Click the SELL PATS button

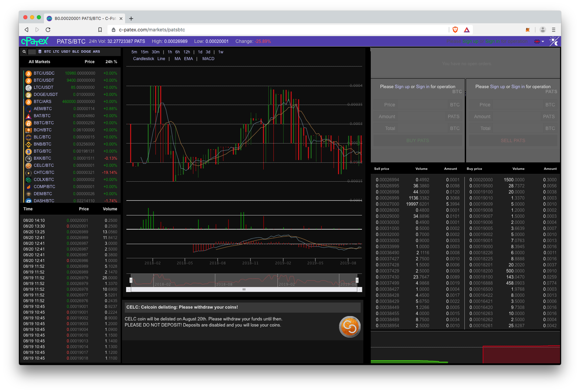coord(513,140)
